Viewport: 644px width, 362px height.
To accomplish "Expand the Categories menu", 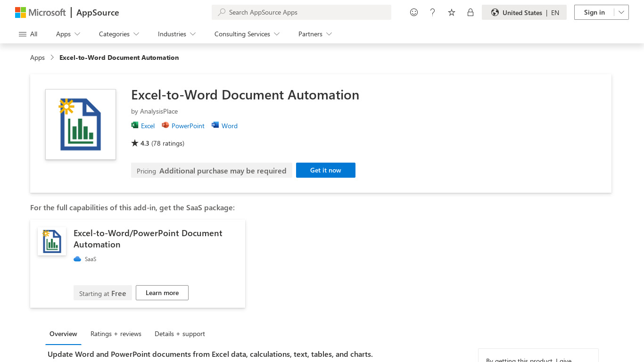I will coord(119,34).
